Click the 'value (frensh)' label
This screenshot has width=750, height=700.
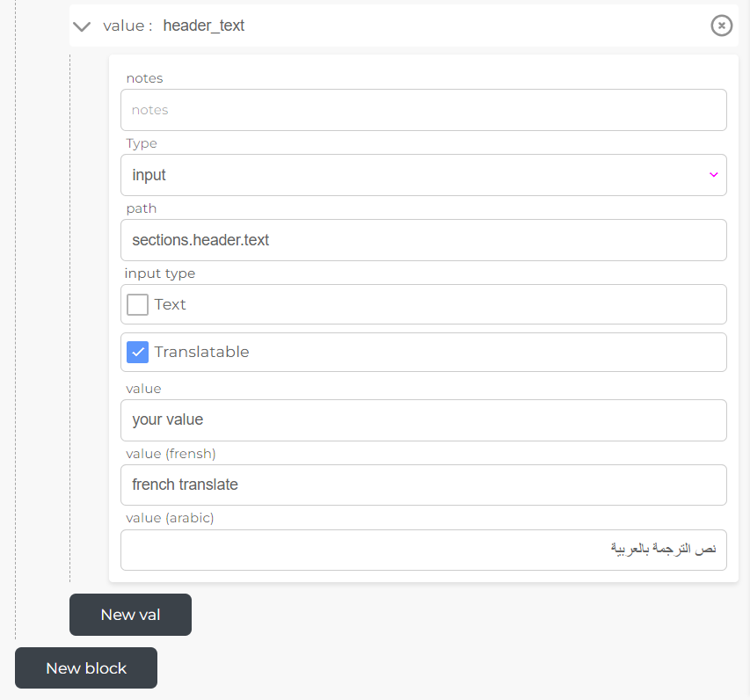pos(171,454)
